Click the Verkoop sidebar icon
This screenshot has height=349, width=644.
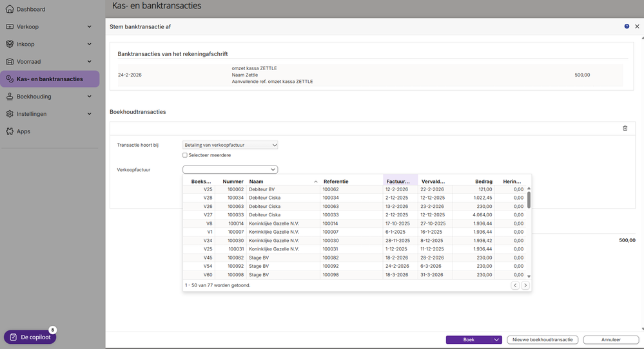10,26
